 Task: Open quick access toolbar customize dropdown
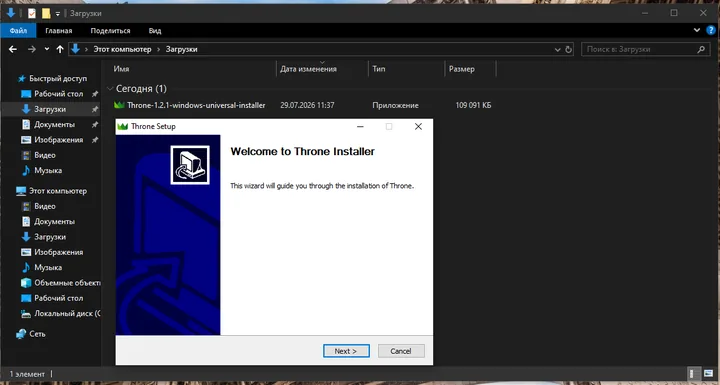tap(58, 14)
